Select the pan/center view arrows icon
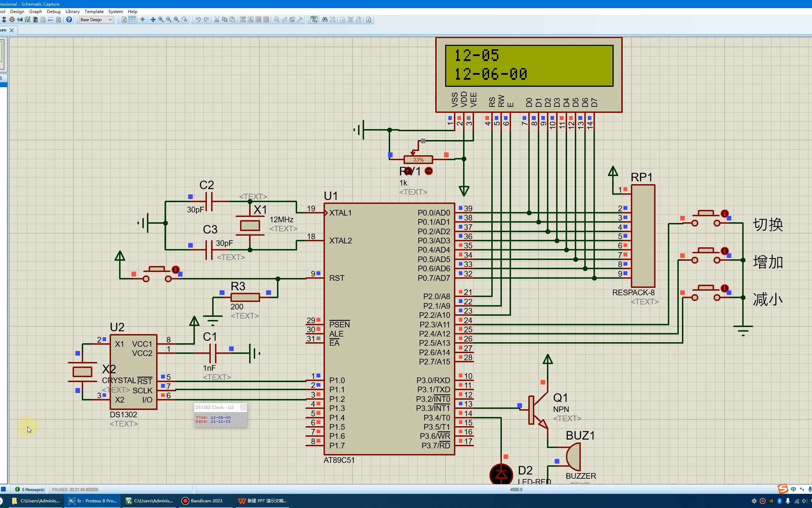The image size is (812, 508). click(x=153, y=20)
